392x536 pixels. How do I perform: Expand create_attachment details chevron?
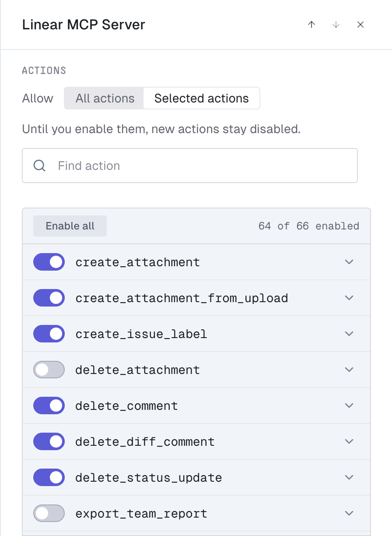pos(349,262)
